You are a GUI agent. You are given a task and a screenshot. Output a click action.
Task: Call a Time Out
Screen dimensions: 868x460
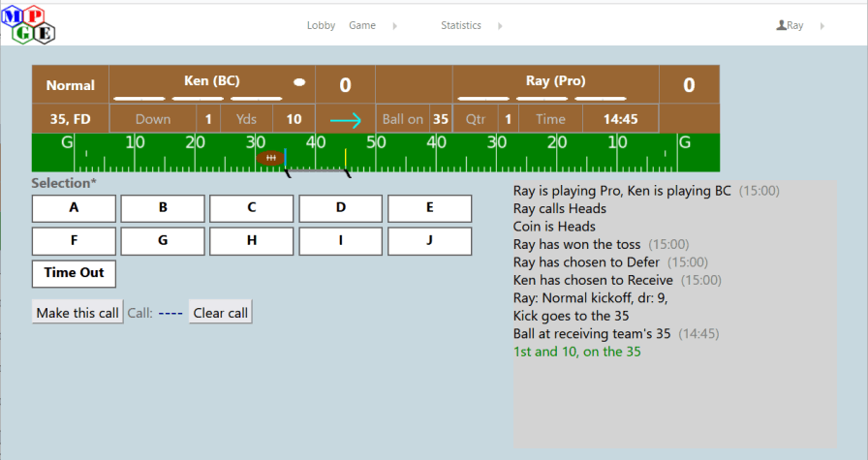click(74, 273)
